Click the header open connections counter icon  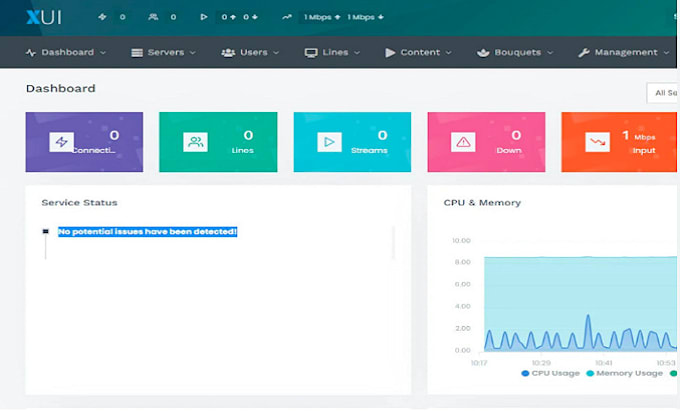tap(103, 17)
